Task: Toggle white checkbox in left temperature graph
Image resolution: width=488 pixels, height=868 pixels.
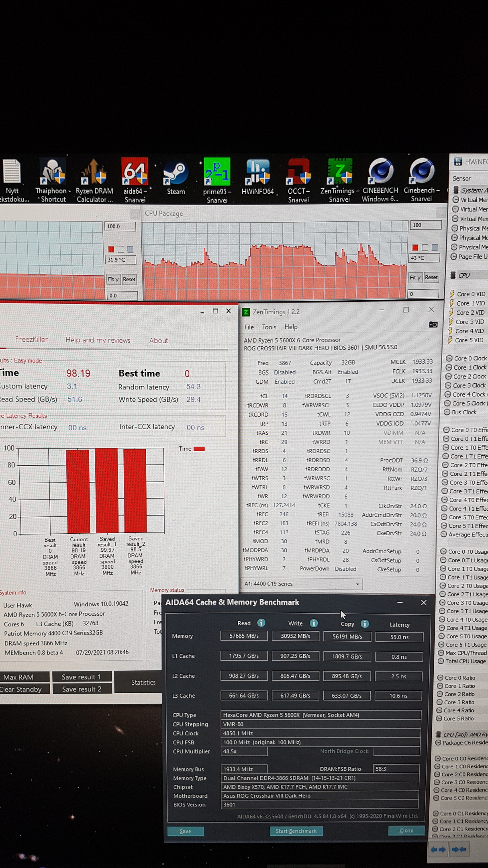Action: coord(120,249)
